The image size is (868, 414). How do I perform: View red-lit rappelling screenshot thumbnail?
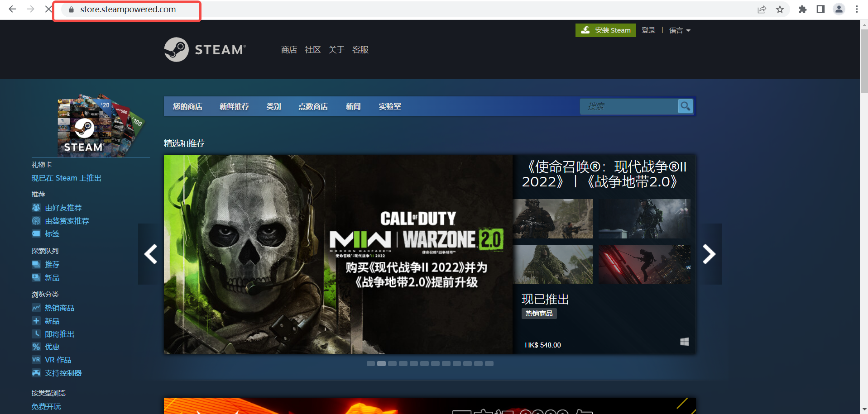point(644,265)
